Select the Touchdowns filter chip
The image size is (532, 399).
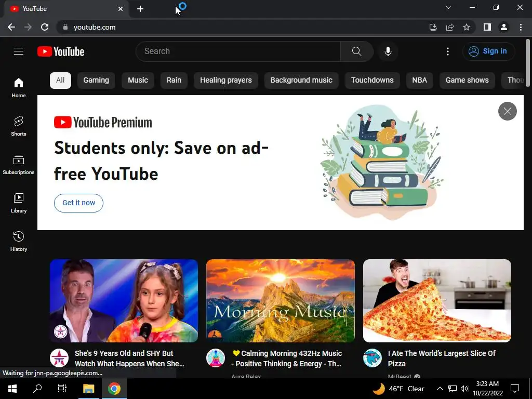coord(372,81)
